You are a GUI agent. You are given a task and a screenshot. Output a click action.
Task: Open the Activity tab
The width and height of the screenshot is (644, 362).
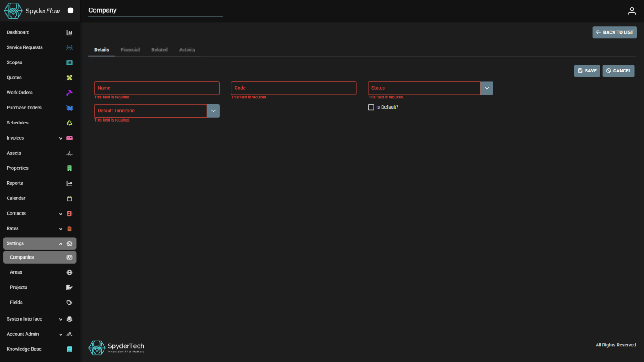pos(187,49)
